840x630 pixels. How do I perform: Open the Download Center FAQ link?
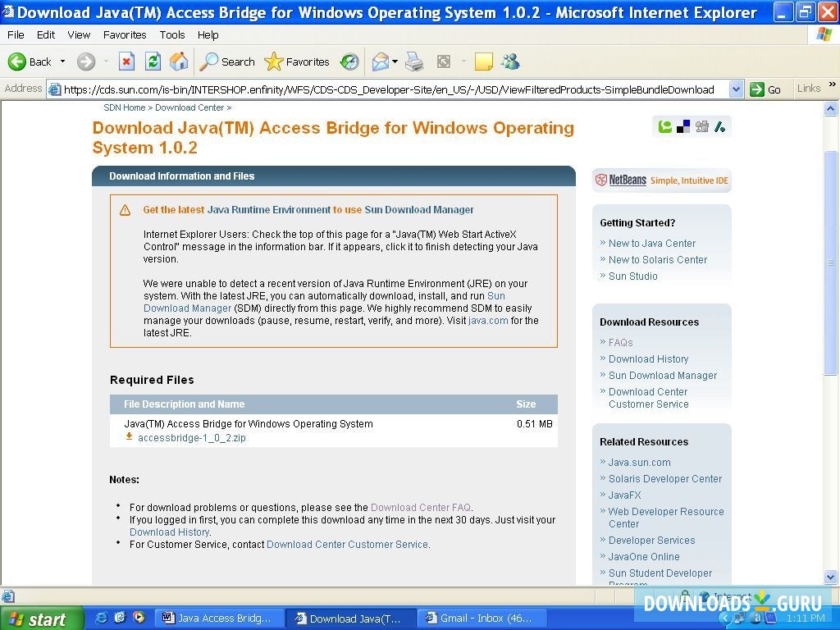[421, 507]
